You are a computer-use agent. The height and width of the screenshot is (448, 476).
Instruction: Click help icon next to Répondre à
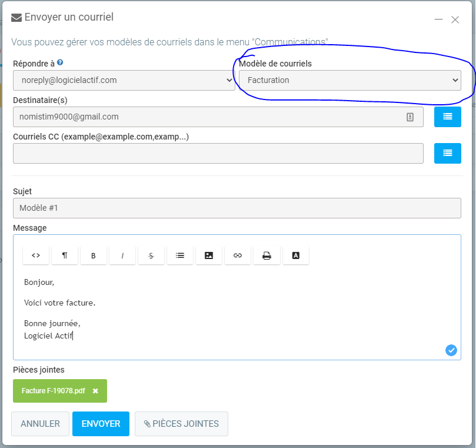coord(60,62)
